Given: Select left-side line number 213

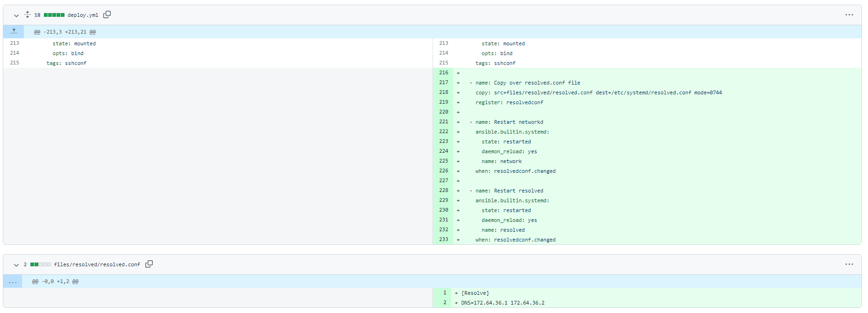Looking at the screenshot, I should point(14,43).
